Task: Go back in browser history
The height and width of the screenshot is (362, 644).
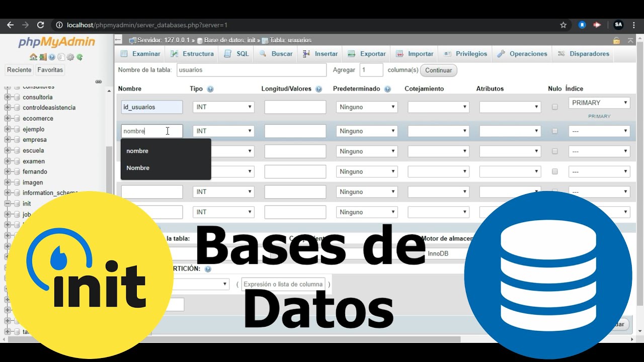Action: coord(10,25)
